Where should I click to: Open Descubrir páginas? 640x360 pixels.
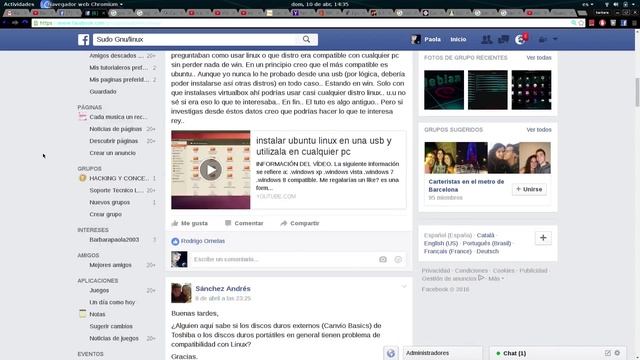coord(113,141)
